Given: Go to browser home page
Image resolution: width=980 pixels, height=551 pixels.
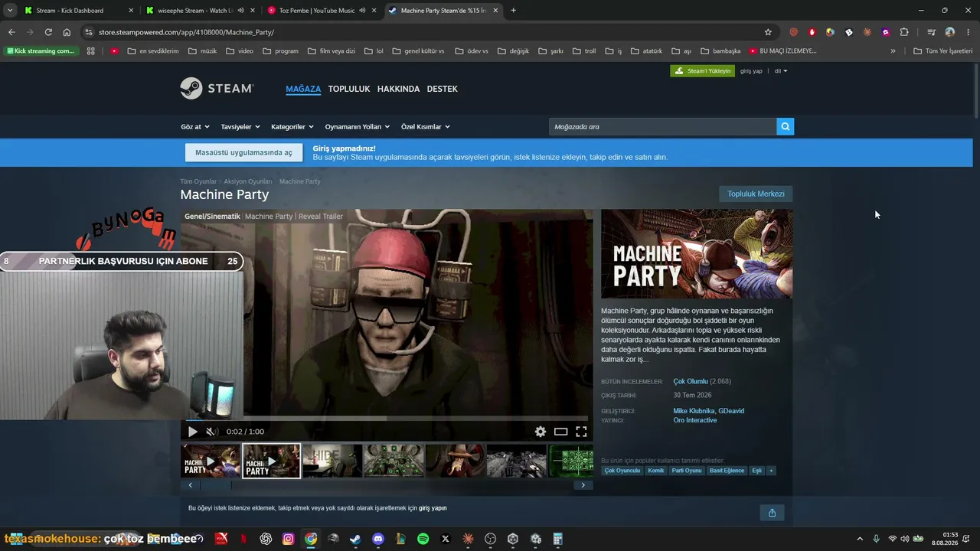Looking at the screenshot, I should (x=67, y=32).
